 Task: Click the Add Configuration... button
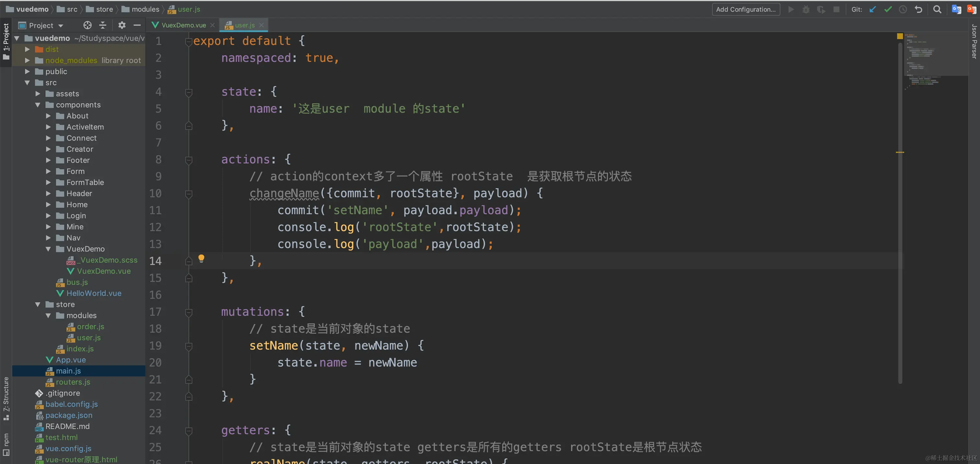pyautogui.click(x=745, y=9)
